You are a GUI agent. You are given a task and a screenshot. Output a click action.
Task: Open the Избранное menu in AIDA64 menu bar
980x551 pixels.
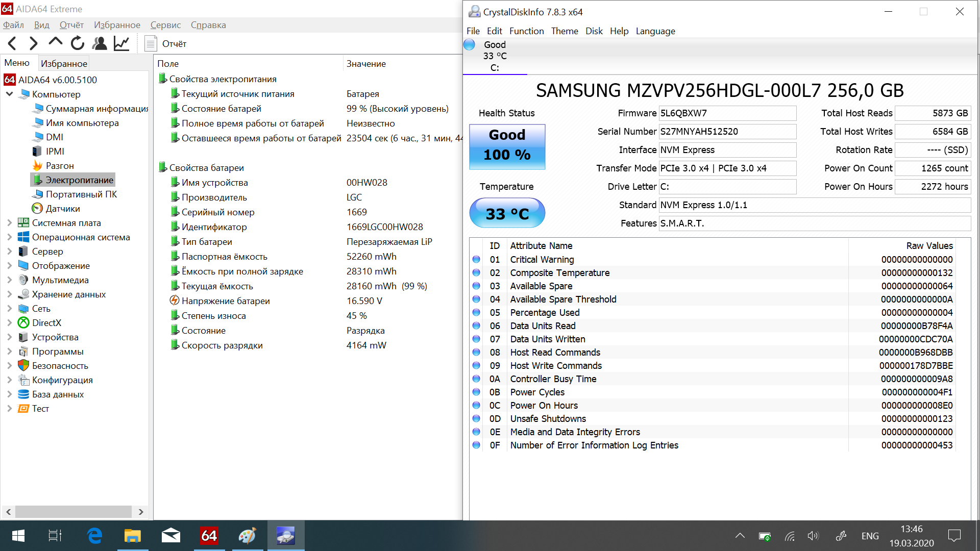[x=117, y=25]
